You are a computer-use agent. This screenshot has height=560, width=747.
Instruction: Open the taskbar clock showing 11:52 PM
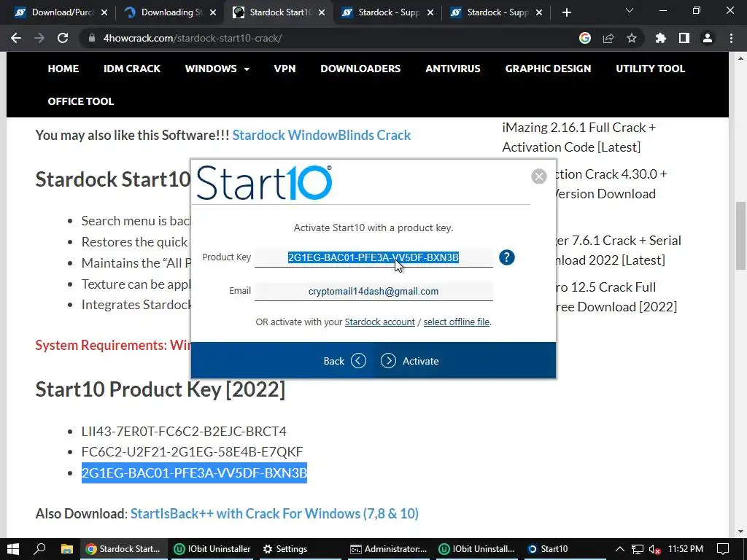686,549
